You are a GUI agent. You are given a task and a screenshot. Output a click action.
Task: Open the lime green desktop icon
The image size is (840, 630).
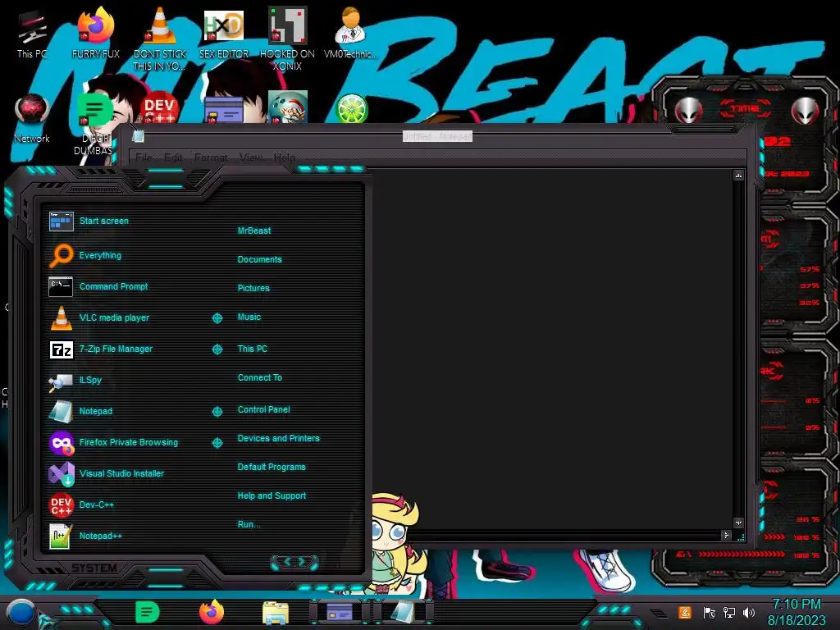(x=351, y=108)
